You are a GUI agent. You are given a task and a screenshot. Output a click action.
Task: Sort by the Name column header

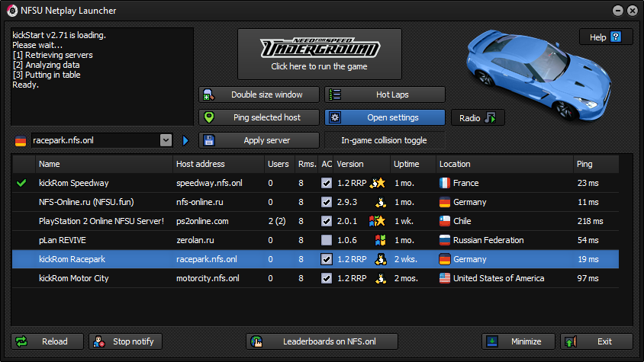point(105,164)
